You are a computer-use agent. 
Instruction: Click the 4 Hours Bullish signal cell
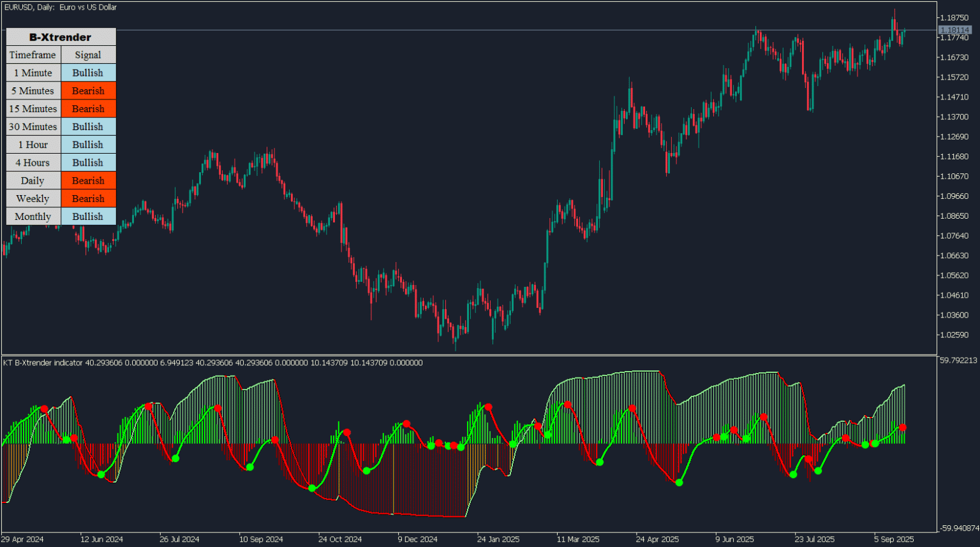(87, 163)
